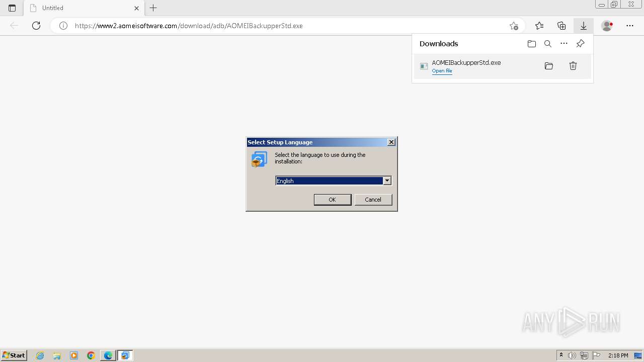Restore down the browser window
Viewport: 644px width, 362px height.
(x=614, y=5)
